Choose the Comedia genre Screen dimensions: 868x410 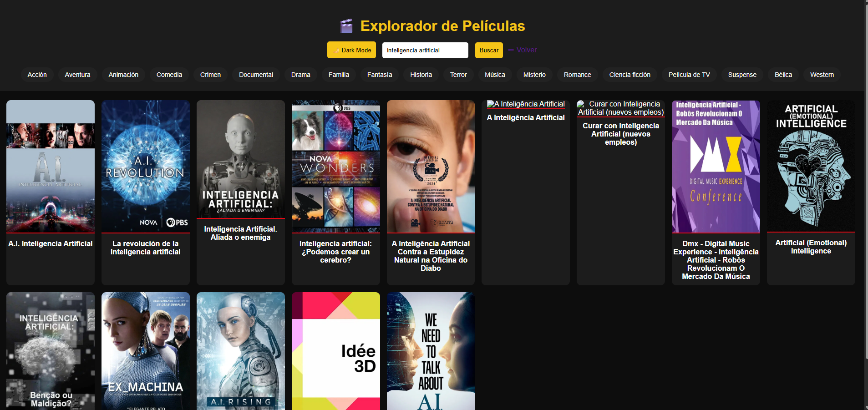(169, 75)
